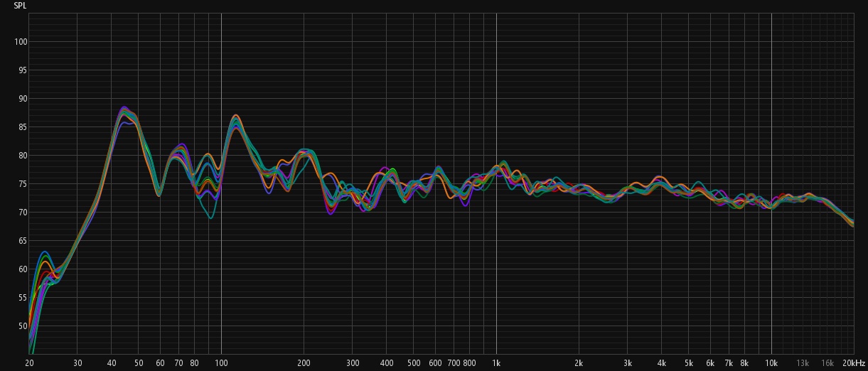Select the 100 dB axis value

tap(21, 42)
